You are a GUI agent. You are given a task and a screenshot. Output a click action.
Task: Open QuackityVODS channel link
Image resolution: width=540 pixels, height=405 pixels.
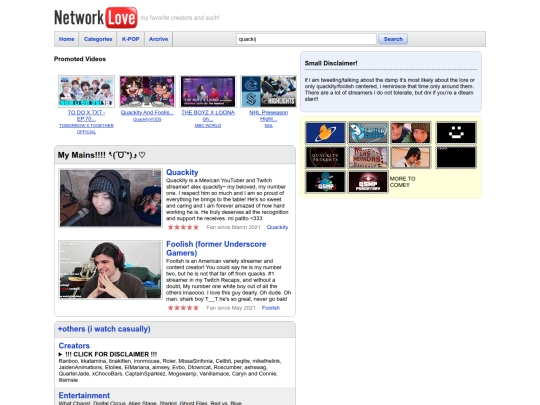click(x=147, y=120)
